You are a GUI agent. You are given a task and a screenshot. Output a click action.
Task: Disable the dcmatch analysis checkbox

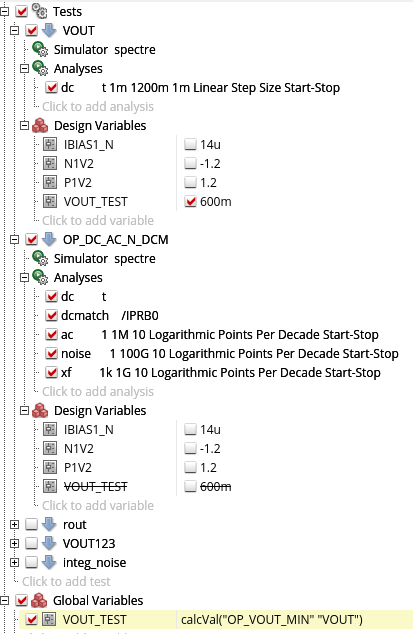pos(51,315)
